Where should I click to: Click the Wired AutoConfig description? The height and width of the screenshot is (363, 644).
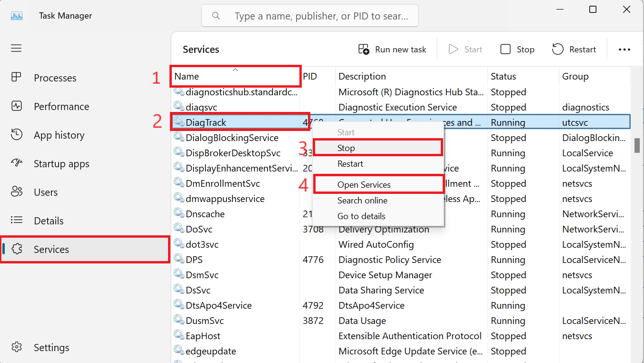(376, 244)
